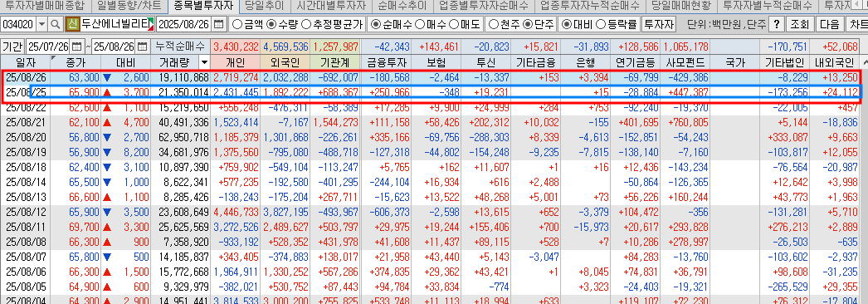Click the 연기금등 column header
This screenshot has height=304, width=868.
(x=636, y=62)
